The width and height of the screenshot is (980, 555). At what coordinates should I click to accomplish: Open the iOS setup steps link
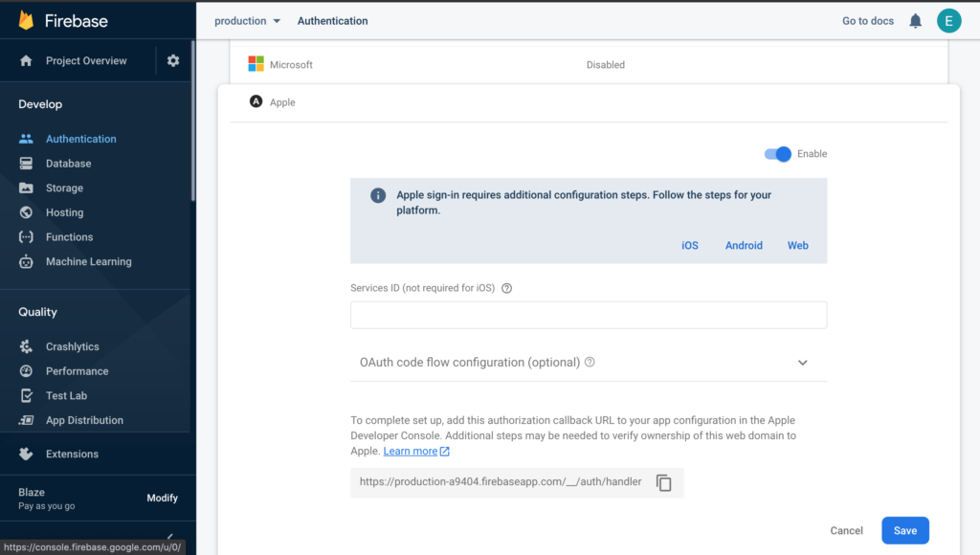click(689, 246)
